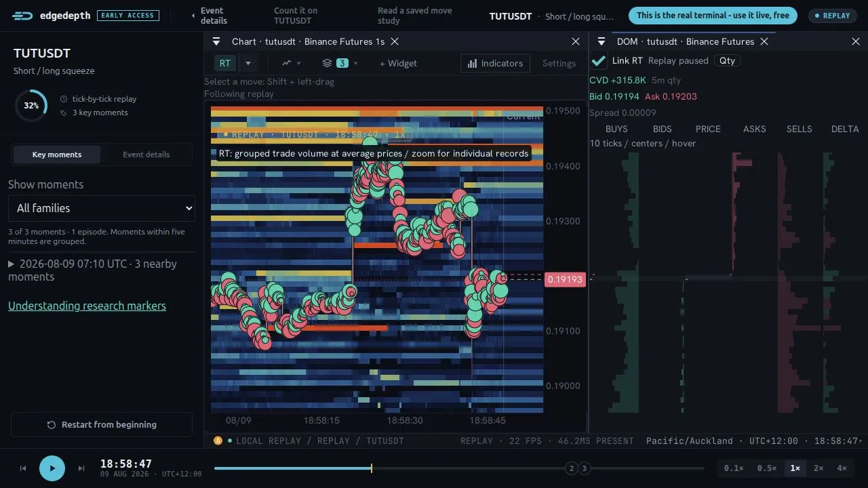868x488 pixels.
Task: Click the restart circular arrow icon
Action: [x=51, y=425]
